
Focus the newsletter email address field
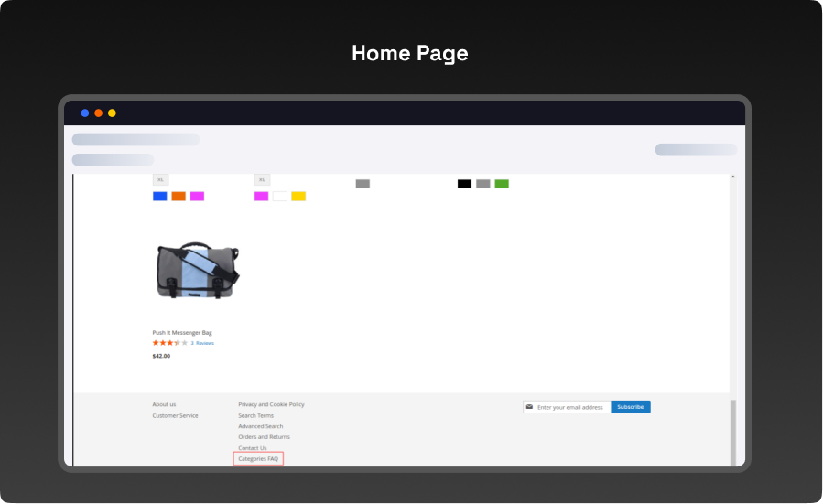pos(572,407)
